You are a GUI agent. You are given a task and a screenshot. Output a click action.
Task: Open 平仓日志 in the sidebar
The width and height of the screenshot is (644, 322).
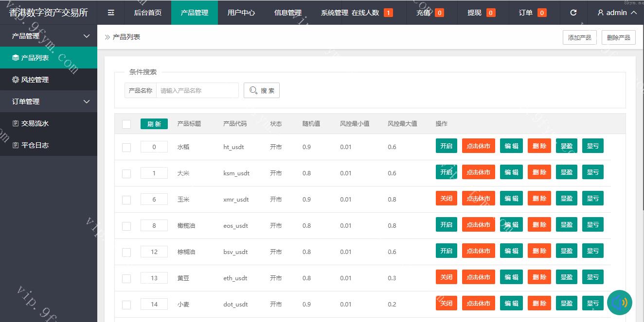(49, 145)
